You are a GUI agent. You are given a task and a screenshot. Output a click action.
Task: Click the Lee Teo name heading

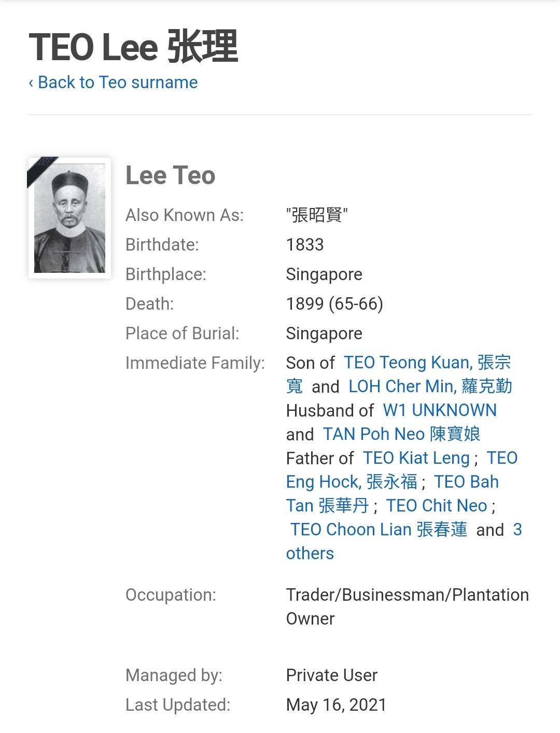(x=170, y=175)
